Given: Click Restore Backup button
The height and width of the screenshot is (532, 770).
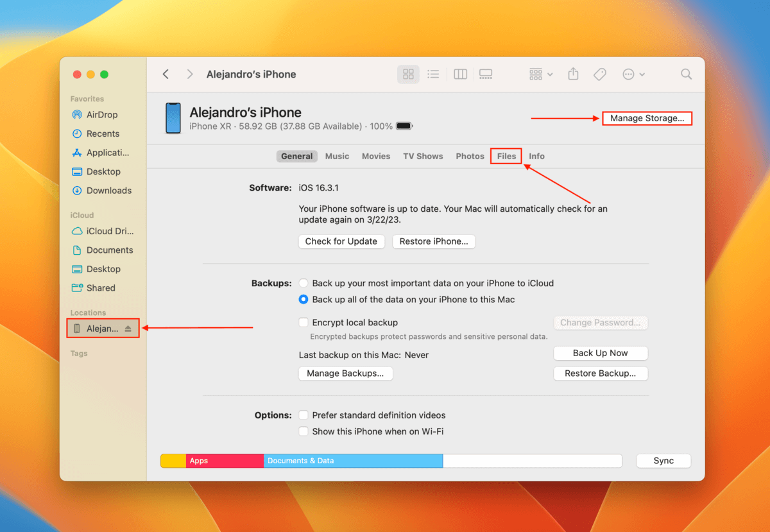Looking at the screenshot, I should pyautogui.click(x=601, y=373).
